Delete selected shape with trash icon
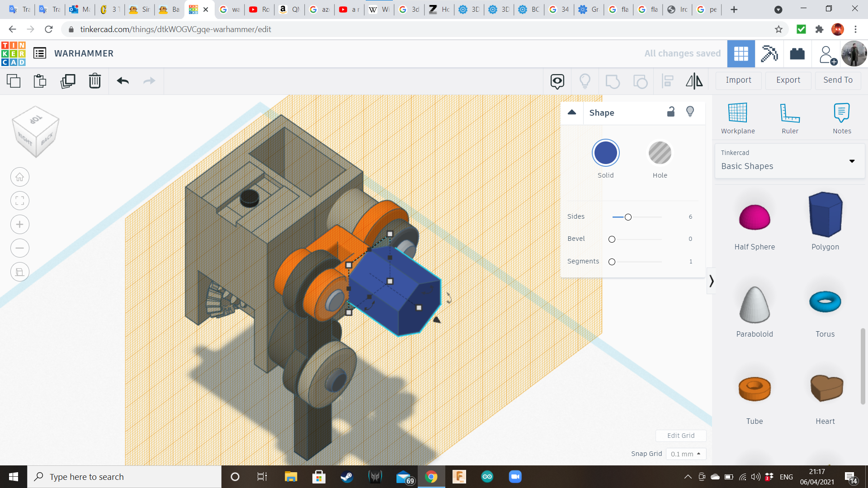Image resolution: width=868 pixels, height=488 pixels. coord(95,81)
